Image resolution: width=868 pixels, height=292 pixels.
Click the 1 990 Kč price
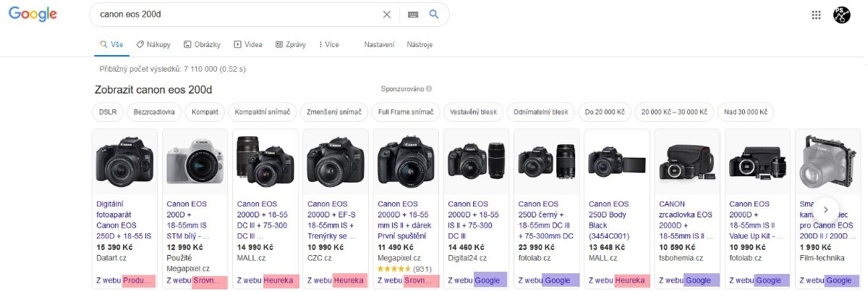pos(814,248)
